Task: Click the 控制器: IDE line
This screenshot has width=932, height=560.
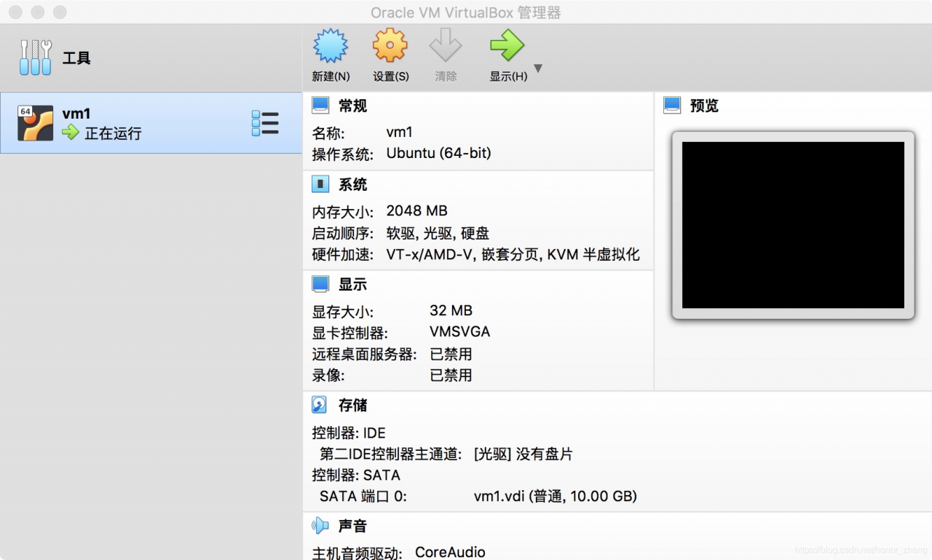Action: tap(349, 433)
